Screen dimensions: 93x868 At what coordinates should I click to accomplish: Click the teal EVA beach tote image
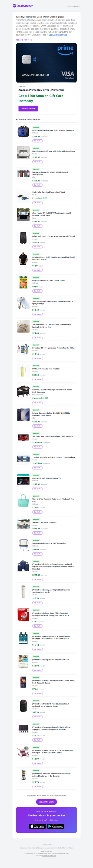click(23, 501)
